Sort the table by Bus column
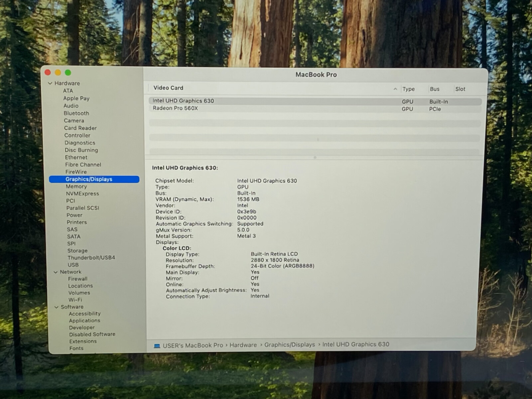Viewport: 532px width, 399px height. point(434,89)
